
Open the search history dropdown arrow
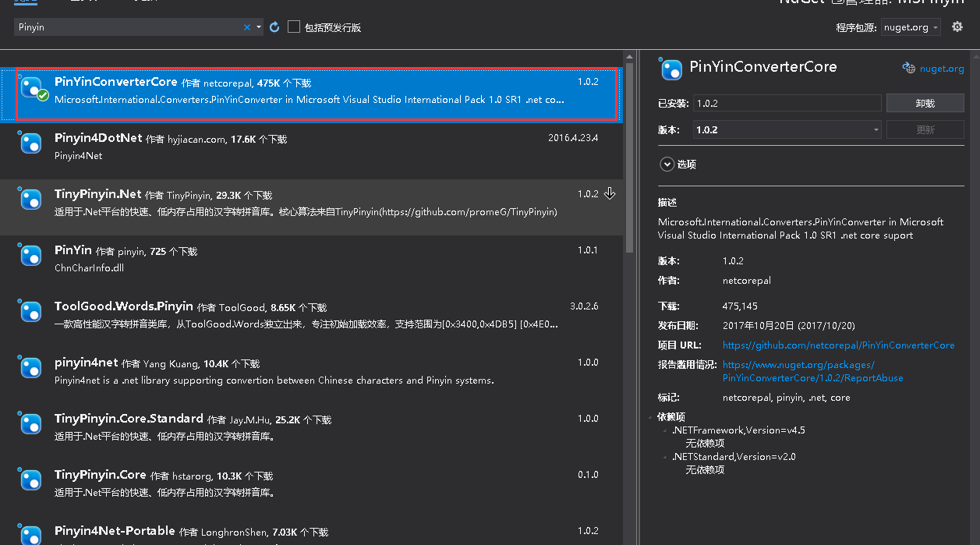click(259, 27)
